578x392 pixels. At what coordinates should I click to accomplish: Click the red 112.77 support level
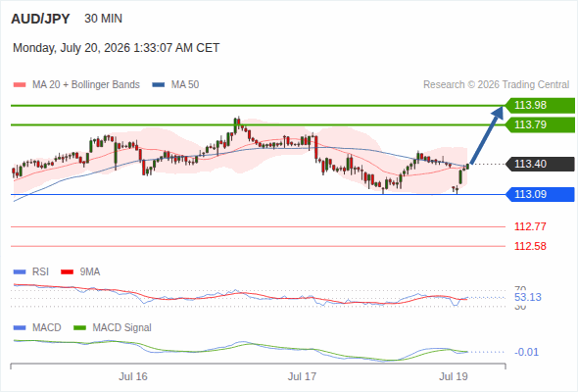pyautogui.click(x=530, y=226)
